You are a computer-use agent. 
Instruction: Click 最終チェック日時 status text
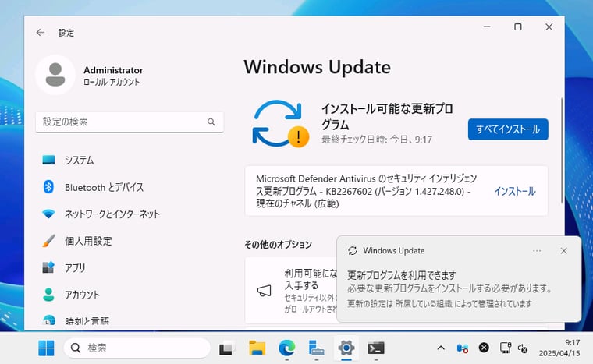coord(377,140)
